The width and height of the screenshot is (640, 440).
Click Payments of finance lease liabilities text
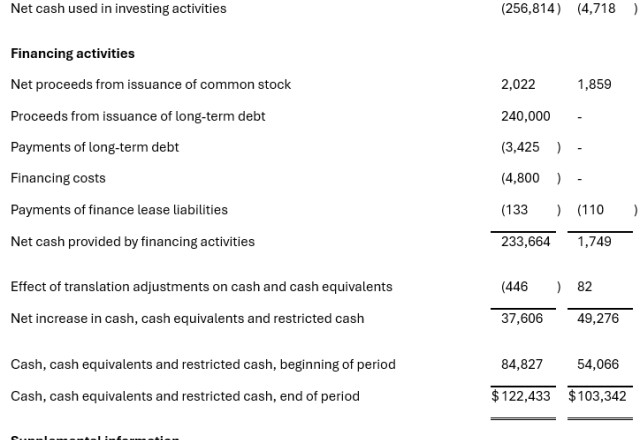[x=119, y=210]
